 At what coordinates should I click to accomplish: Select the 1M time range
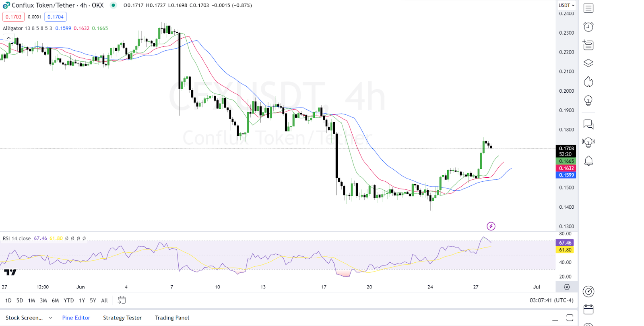point(31,300)
